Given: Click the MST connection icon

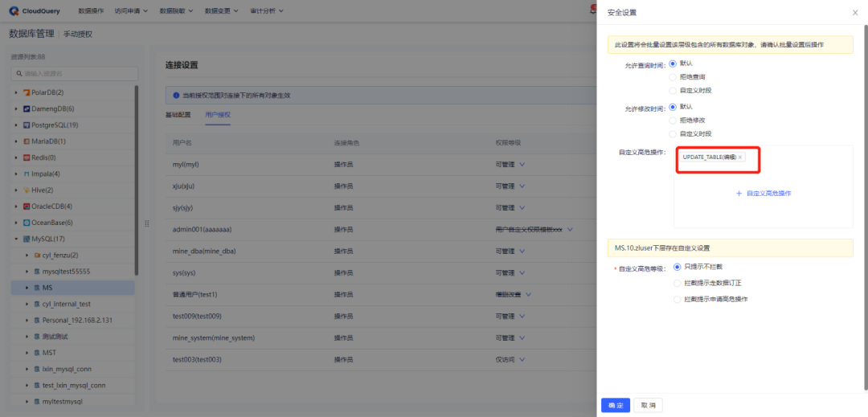Looking at the screenshot, I should (37, 353).
